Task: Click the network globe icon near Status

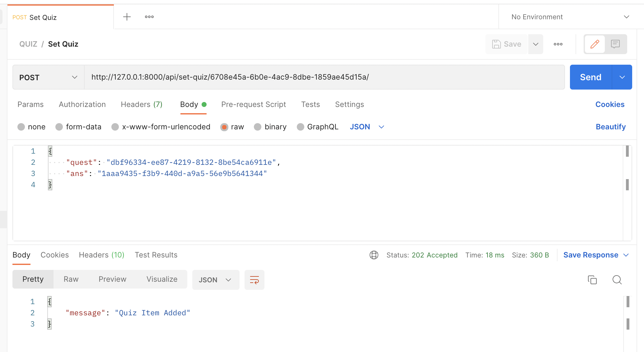Action: pos(374,255)
